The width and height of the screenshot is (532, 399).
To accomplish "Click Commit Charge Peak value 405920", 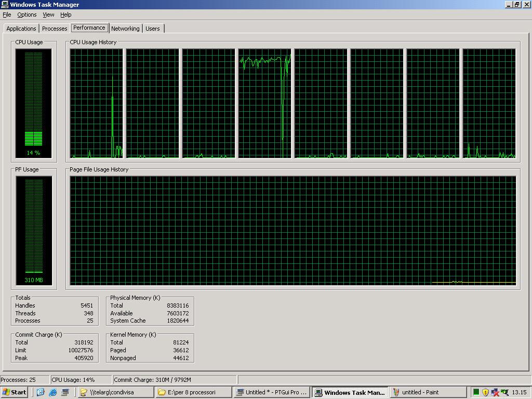I will (x=84, y=358).
